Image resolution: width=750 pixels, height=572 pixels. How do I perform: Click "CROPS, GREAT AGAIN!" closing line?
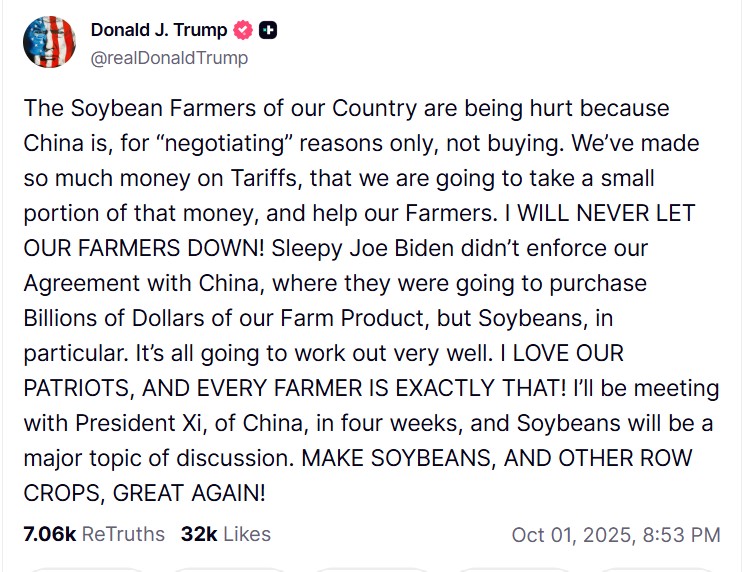click(144, 493)
